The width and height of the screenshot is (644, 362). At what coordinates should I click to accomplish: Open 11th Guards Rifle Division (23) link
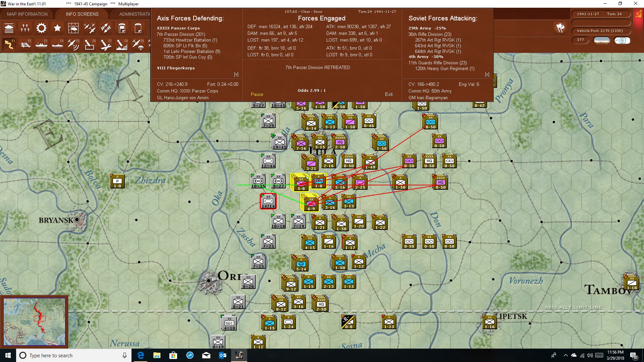437,63
